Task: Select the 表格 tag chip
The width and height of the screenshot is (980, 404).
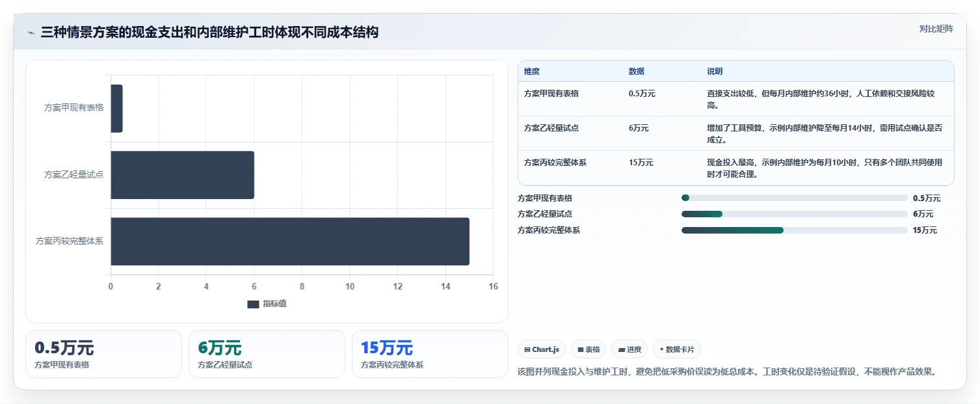Action: (589, 349)
